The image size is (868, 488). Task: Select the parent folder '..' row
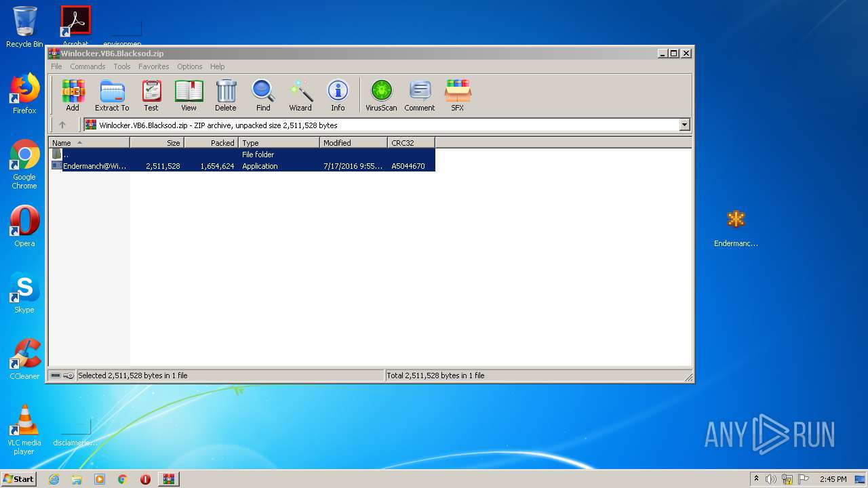pyautogui.click(x=242, y=154)
